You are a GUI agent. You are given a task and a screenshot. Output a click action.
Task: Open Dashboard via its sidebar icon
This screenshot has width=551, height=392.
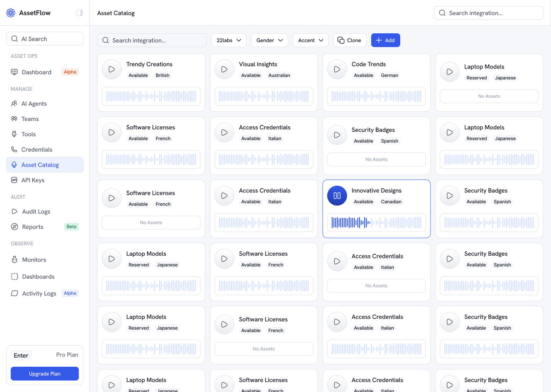point(15,72)
